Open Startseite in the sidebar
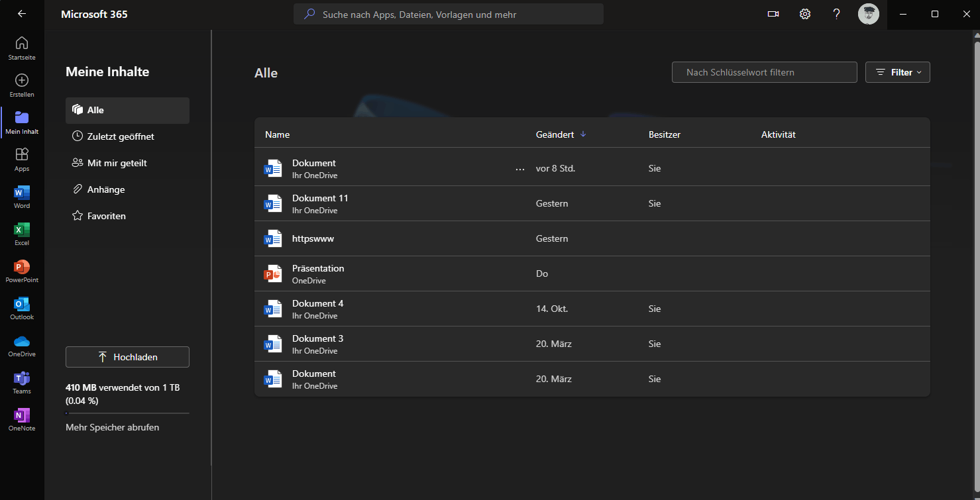Viewport: 980px width, 500px height. pyautogui.click(x=22, y=48)
